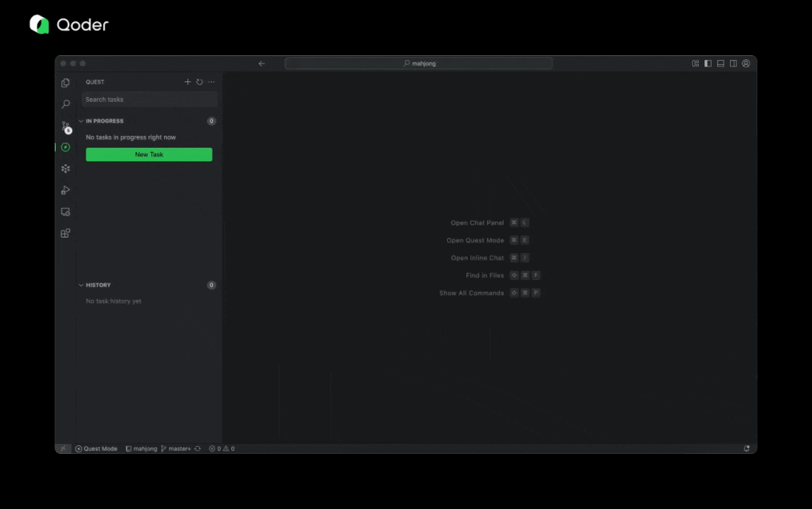Click the HISTORY count badge
This screenshot has height=509, width=812.
pyautogui.click(x=211, y=286)
